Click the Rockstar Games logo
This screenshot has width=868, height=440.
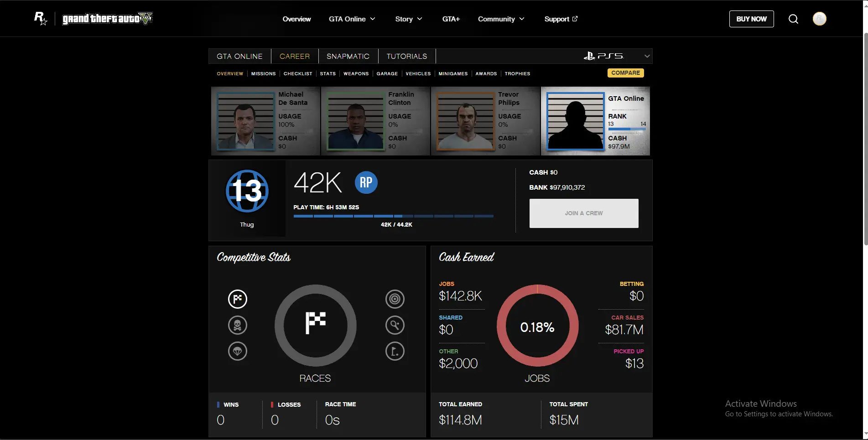[x=41, y=19]
